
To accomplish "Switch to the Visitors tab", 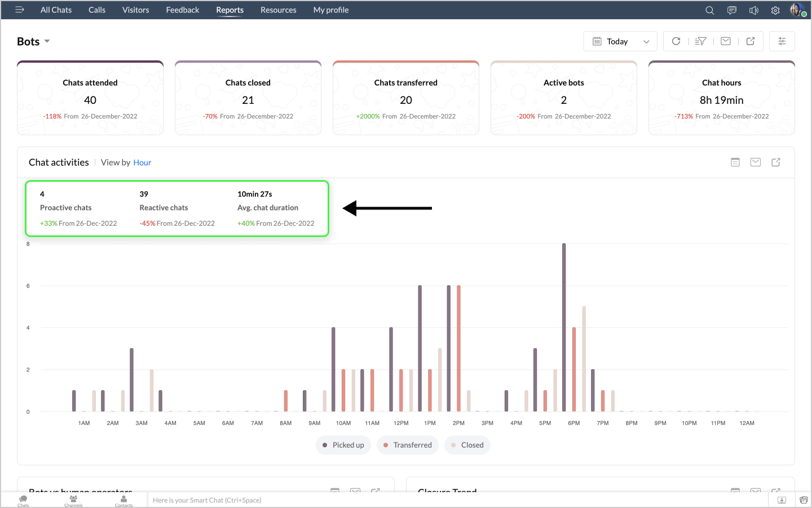I will click(135, 10).
